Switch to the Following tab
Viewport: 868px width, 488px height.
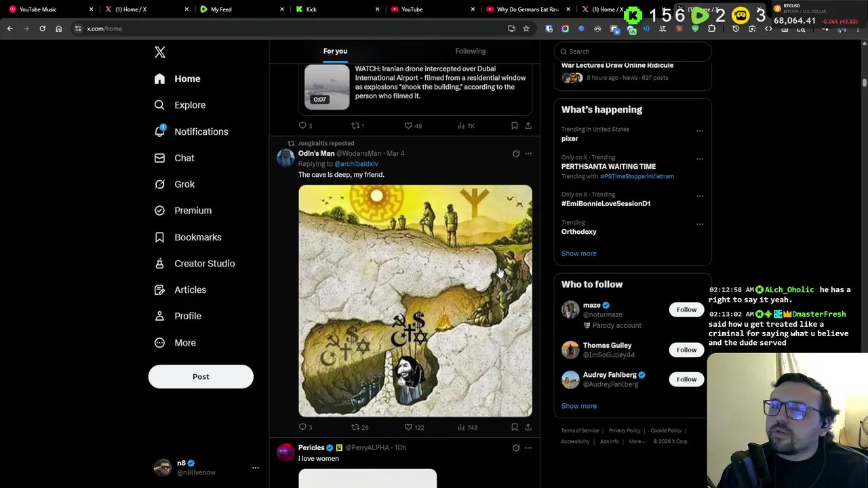point(471,51)
